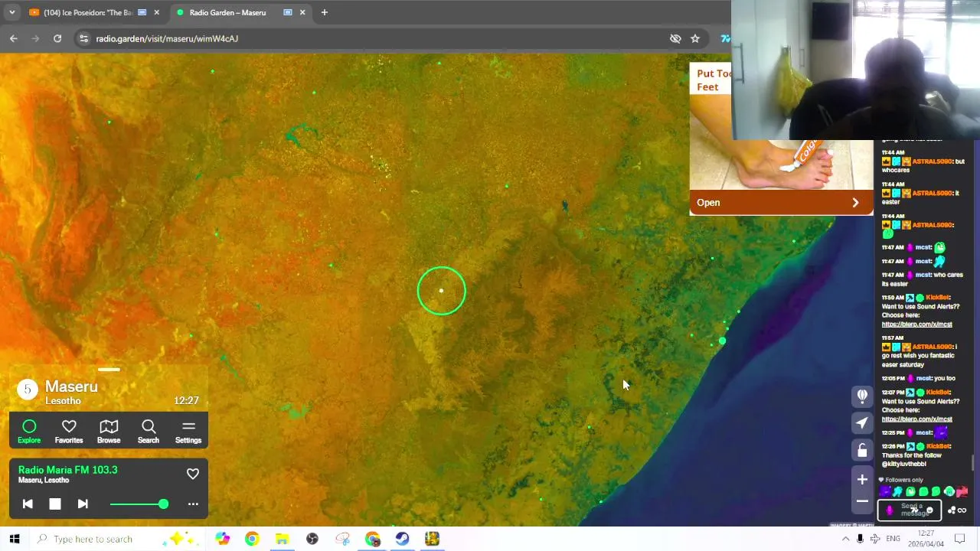
Task: Open Chrome from the taskbar
Action: (252, 539)
